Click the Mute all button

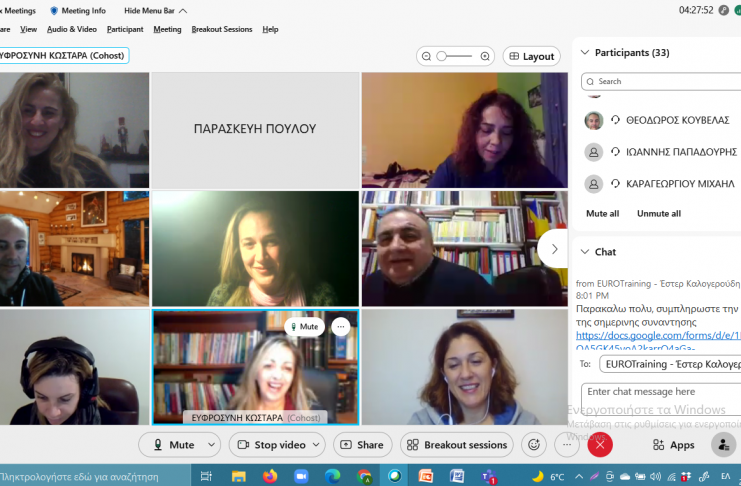tap(602, 214)
